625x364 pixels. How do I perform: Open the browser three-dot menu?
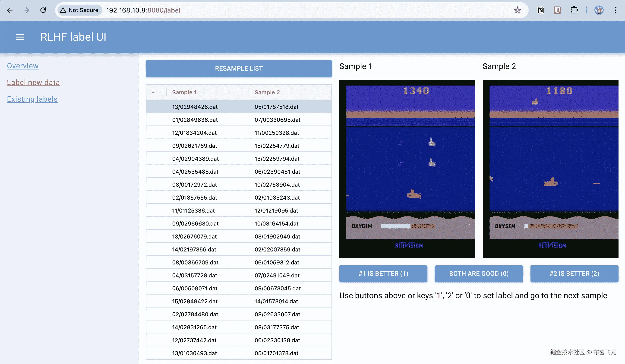(x=616, y=10)
